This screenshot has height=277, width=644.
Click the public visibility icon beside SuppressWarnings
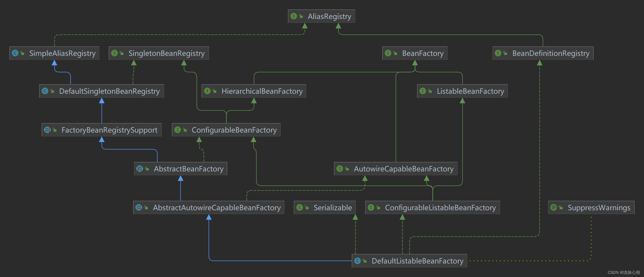(x=561, y=207)
